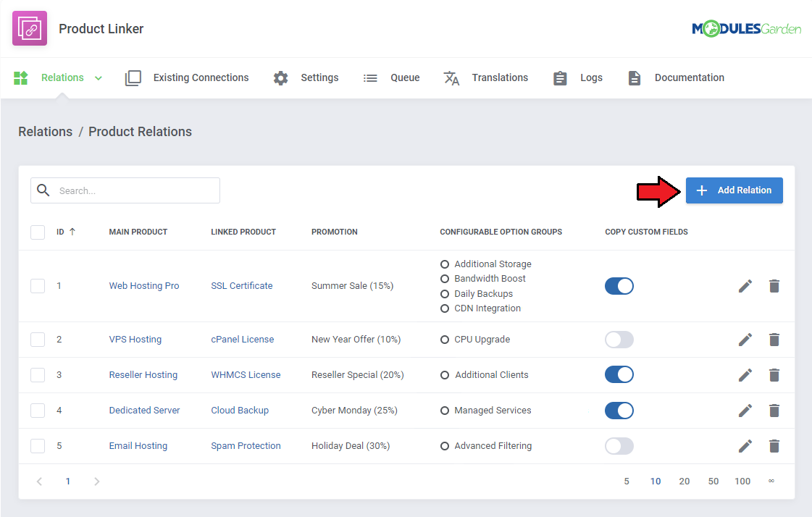Image resolution: width=812 pixels, height=517 pixels.
Task: Expand the Relations dropdown menu
Action: [99, 78]
